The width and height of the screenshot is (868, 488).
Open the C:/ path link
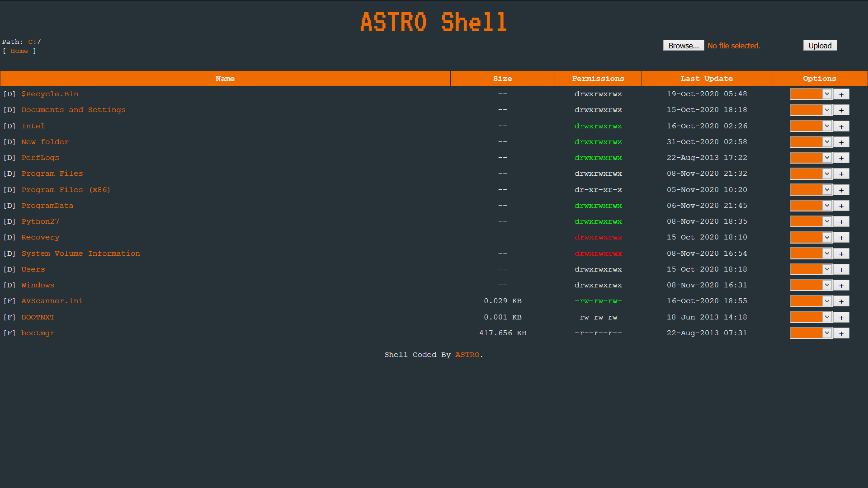33,42
